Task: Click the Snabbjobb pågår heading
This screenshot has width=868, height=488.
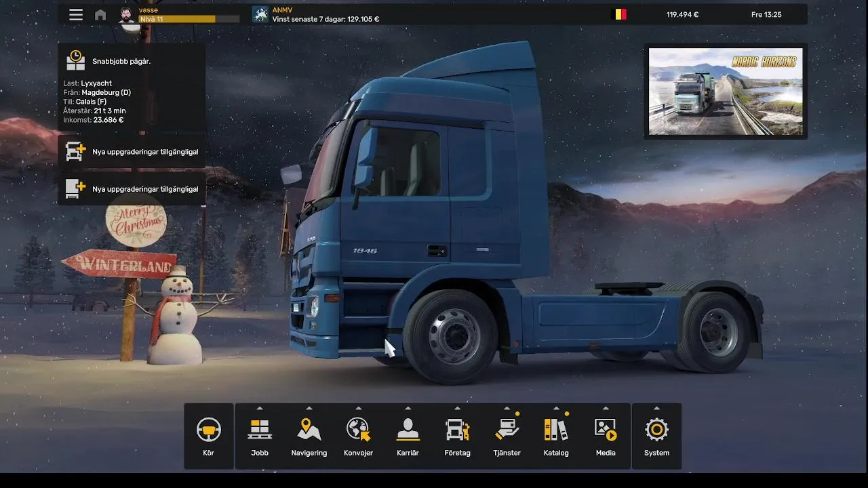Action: point(121,61)
